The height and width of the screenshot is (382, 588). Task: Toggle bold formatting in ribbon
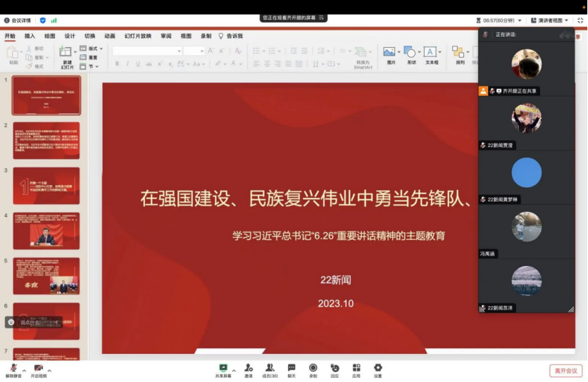[x=117, y=63]
